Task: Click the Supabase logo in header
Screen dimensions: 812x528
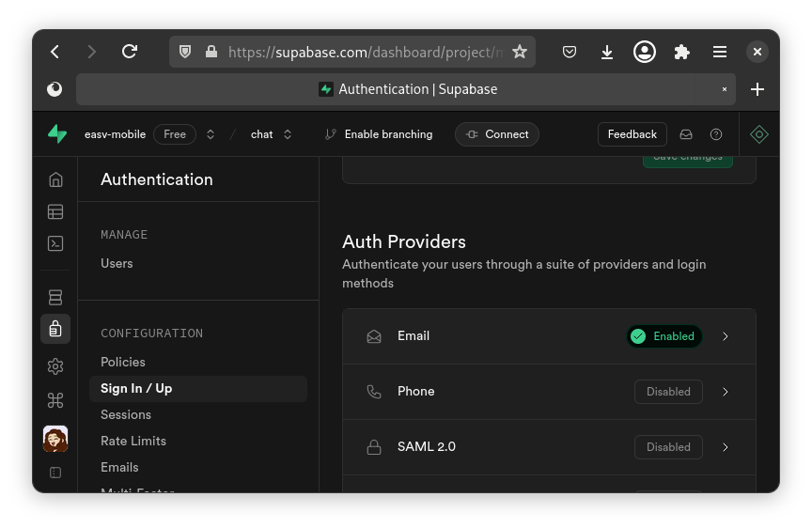Action: coord(57,134)
